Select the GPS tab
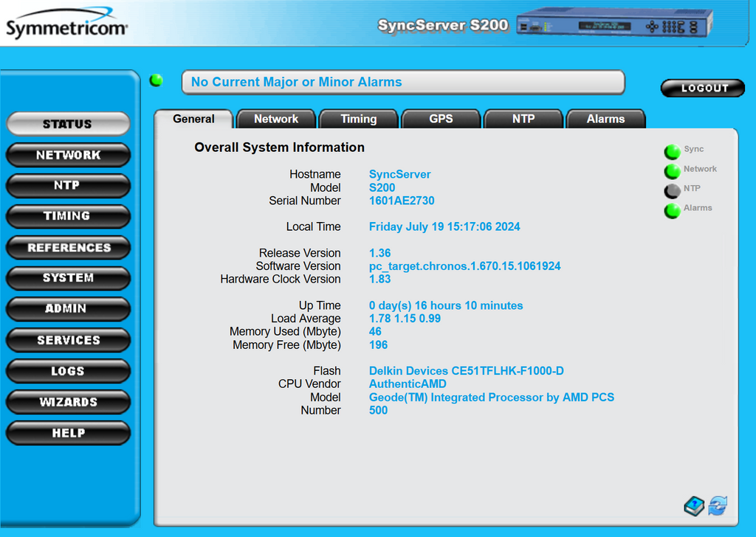This screenshot has height=537, width=756. click(x=441, y=119)
